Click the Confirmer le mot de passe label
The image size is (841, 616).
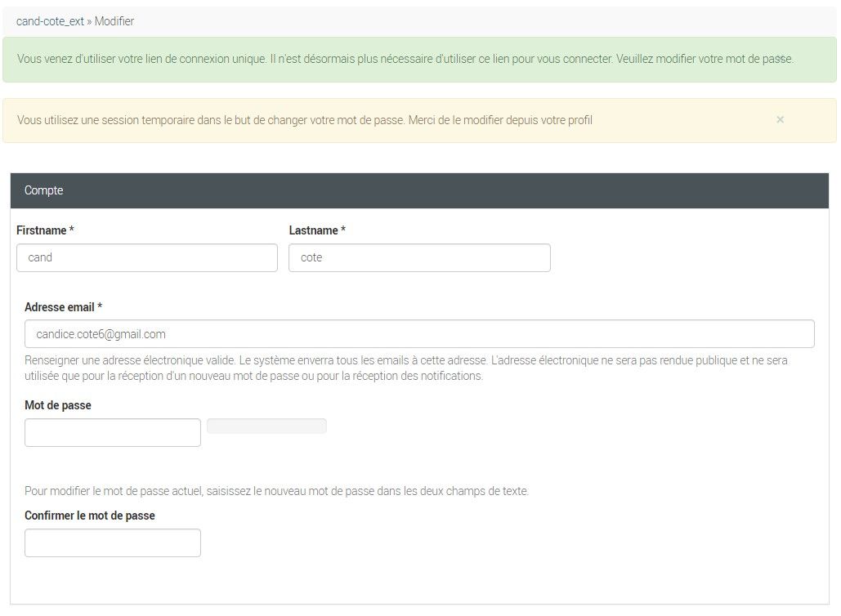point(90,516)
